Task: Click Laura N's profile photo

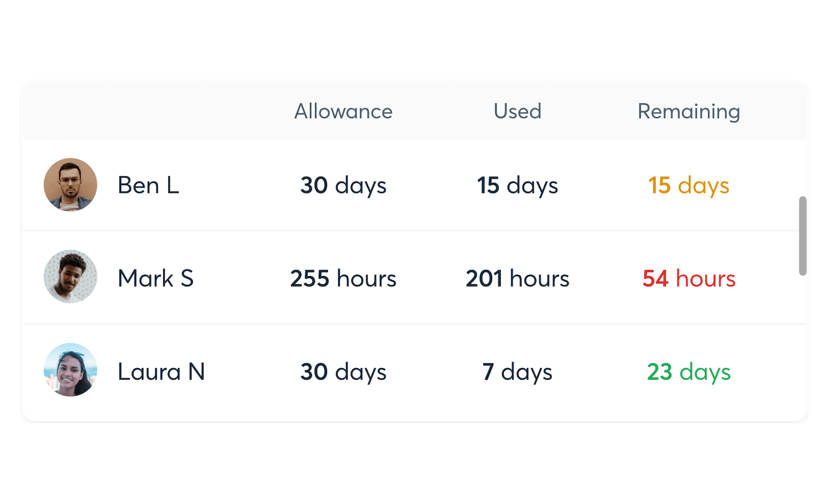Action: click(70, 370)
